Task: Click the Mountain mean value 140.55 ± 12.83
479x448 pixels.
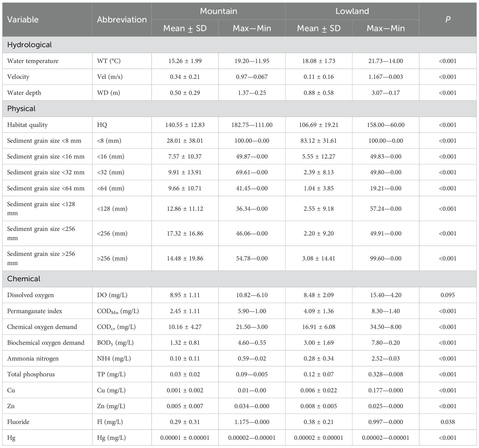Action: point(185,125)
